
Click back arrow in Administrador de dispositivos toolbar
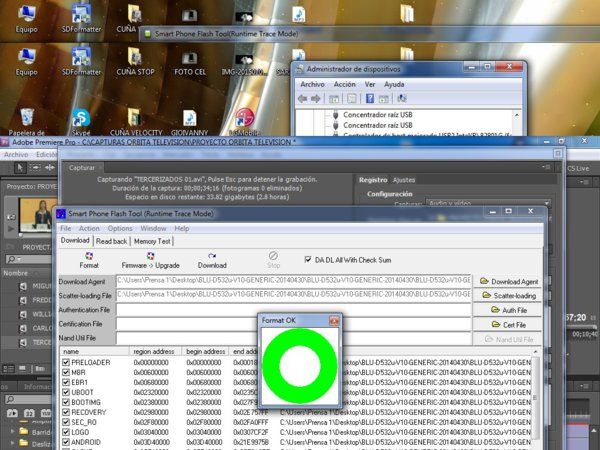pos(302,99)
